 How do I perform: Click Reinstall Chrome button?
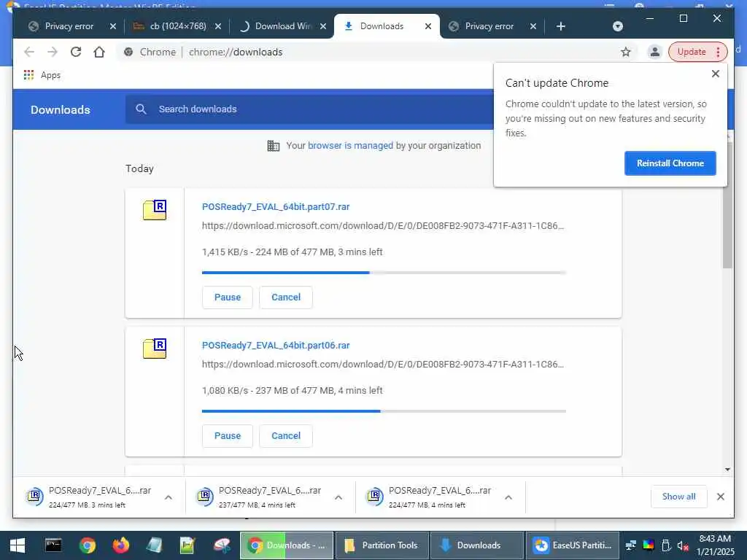coord(670,163)
